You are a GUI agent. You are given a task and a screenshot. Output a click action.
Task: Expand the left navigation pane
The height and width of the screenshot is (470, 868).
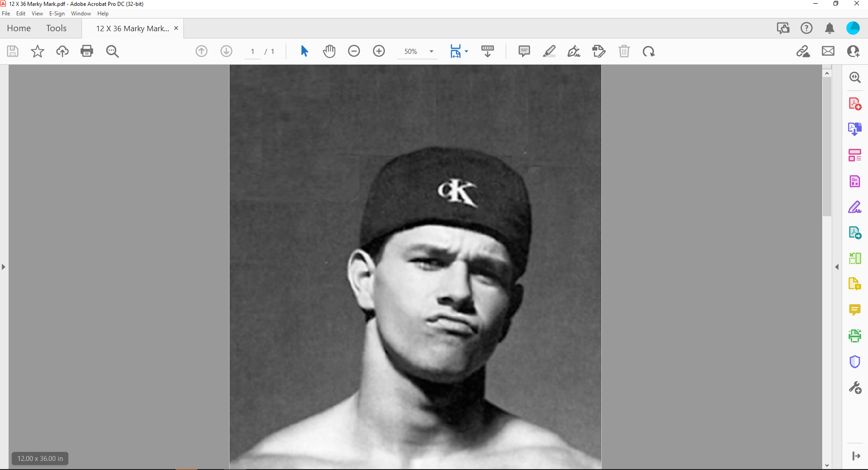tap(4, 267)
